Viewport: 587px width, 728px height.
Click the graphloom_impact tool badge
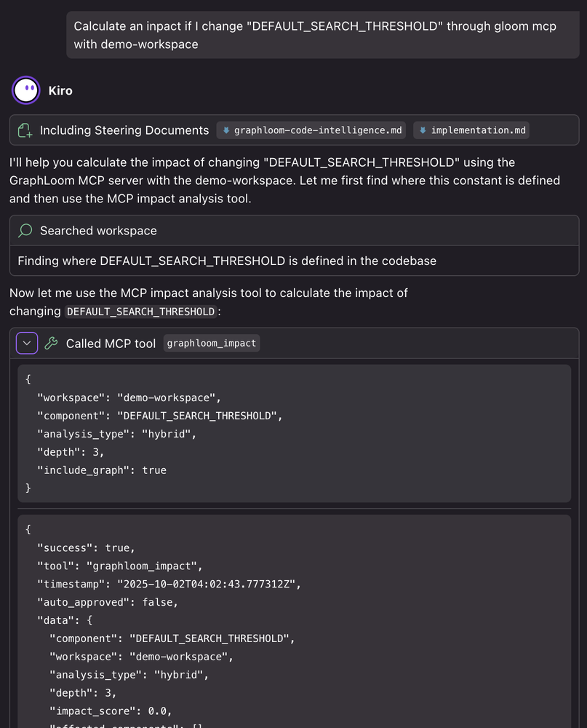[211, 342]
